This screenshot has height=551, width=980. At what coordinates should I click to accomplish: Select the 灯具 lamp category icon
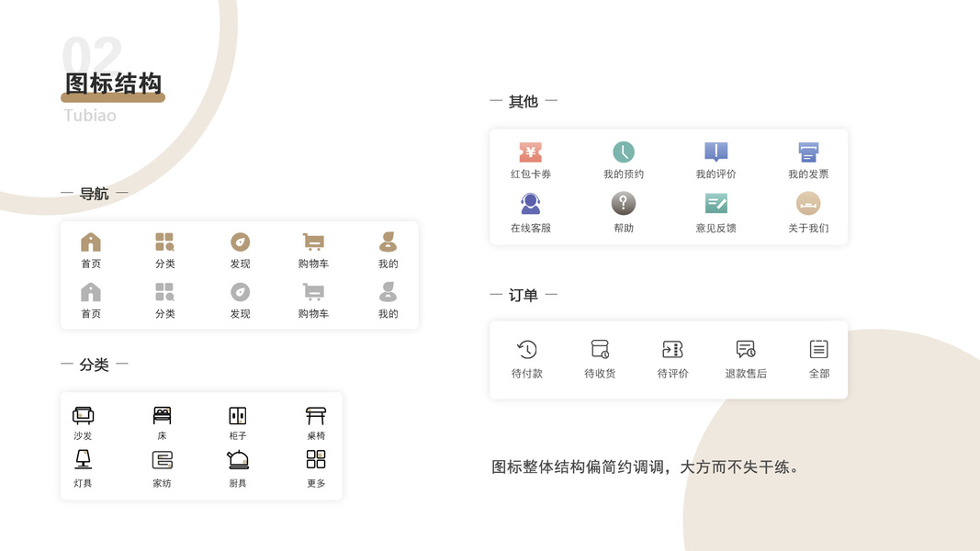(x=84, y=460)
